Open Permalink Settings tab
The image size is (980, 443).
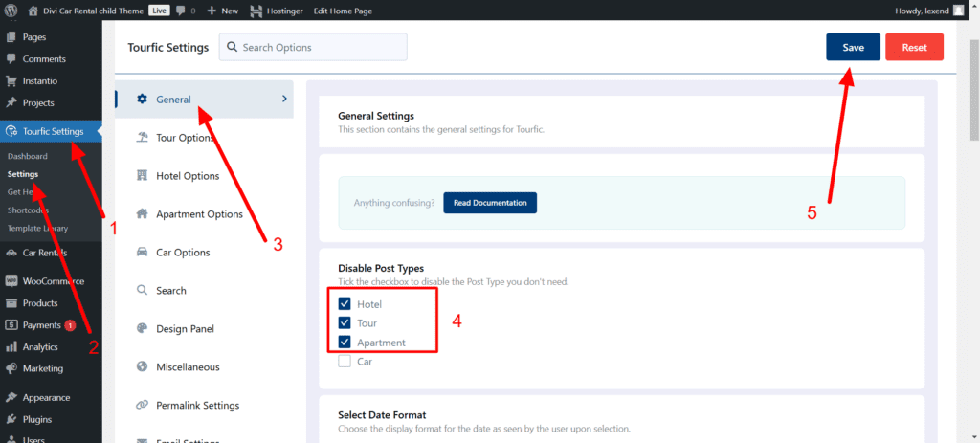[x=205, y=405]
